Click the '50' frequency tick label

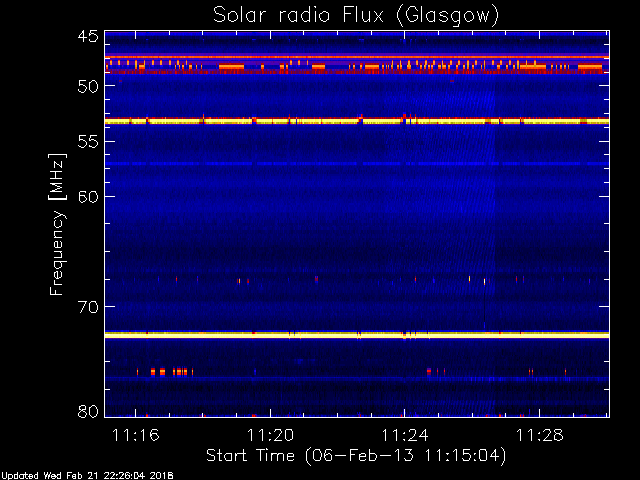click(x=88, y=86)
